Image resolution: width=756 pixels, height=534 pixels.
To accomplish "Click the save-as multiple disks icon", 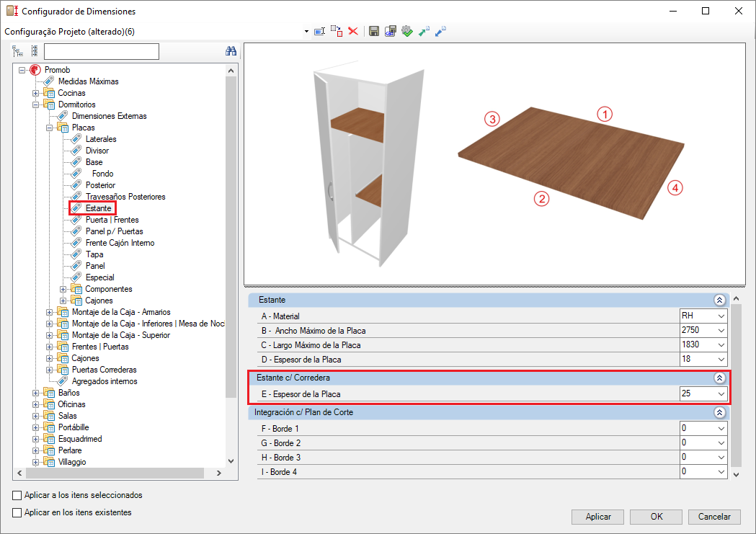I will coord(391,31).
